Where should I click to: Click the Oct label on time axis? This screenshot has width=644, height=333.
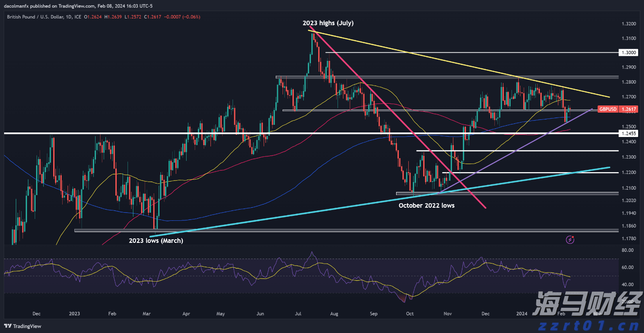tap(410, 313)
